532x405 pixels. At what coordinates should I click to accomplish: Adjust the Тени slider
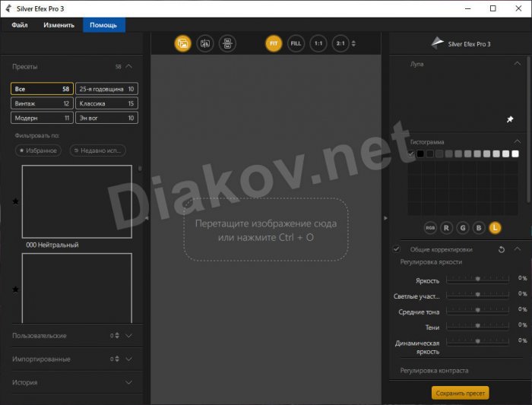click(478, 326)
